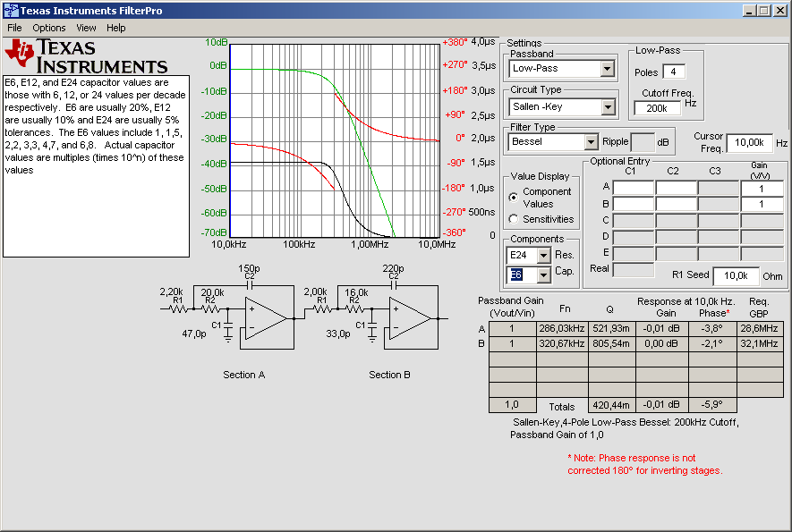Click the 2,00k resistor R1 in Section B
This screenshot has height=532, width=792.
[322, 308]
